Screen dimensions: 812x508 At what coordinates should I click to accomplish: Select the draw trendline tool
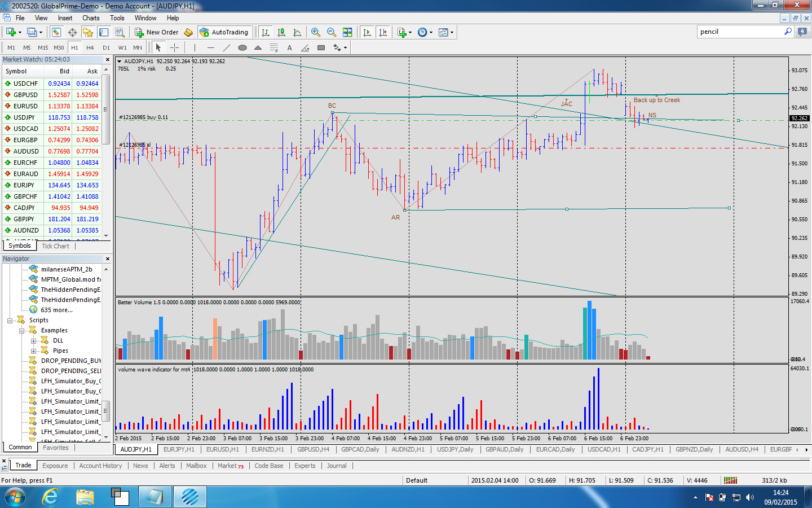(x=227, y=47)
